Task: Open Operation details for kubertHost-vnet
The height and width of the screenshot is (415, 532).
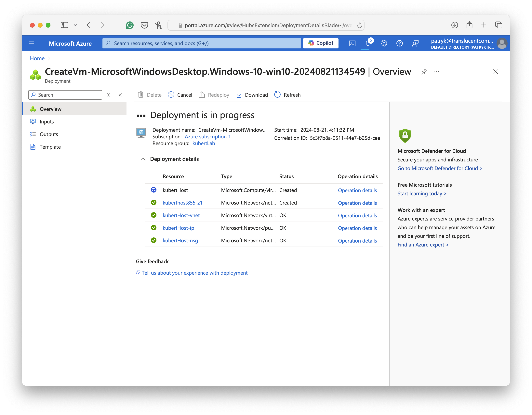Action: [x=357, y=215]
